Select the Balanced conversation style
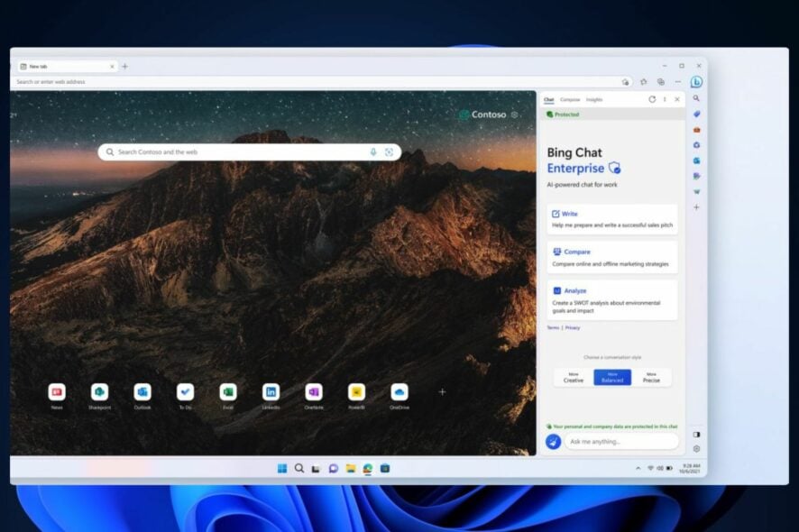 click(x=611, y=378)
